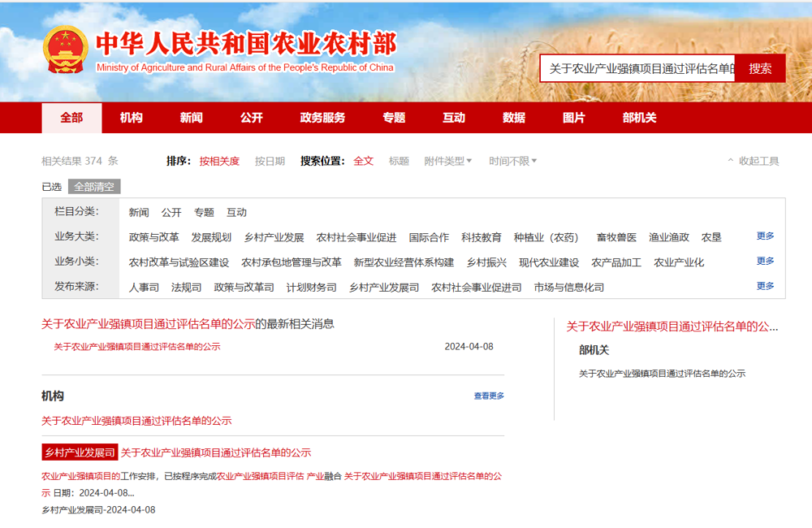
Task: Click the search input field
Action: click(x=638, y=69)
